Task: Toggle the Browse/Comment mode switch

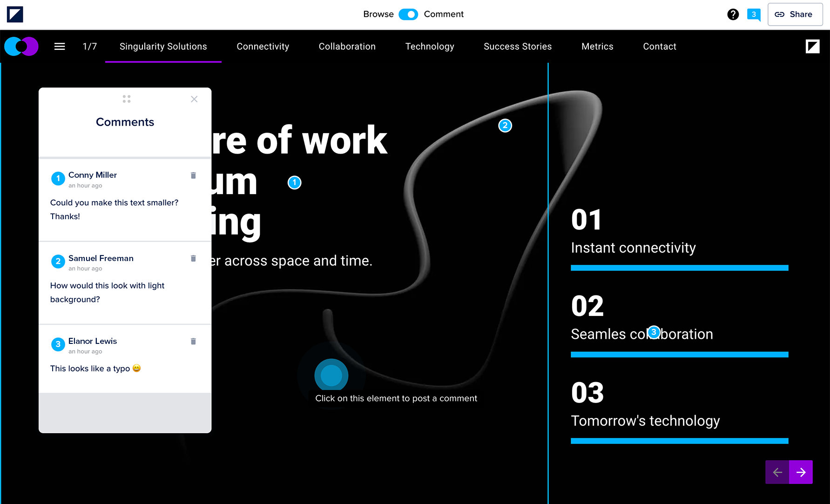Action: pos(408,14)
